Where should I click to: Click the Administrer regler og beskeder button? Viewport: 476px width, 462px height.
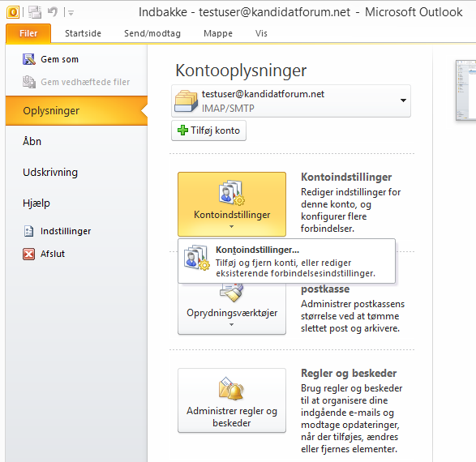pyautogui.click(x=232, y=400)
